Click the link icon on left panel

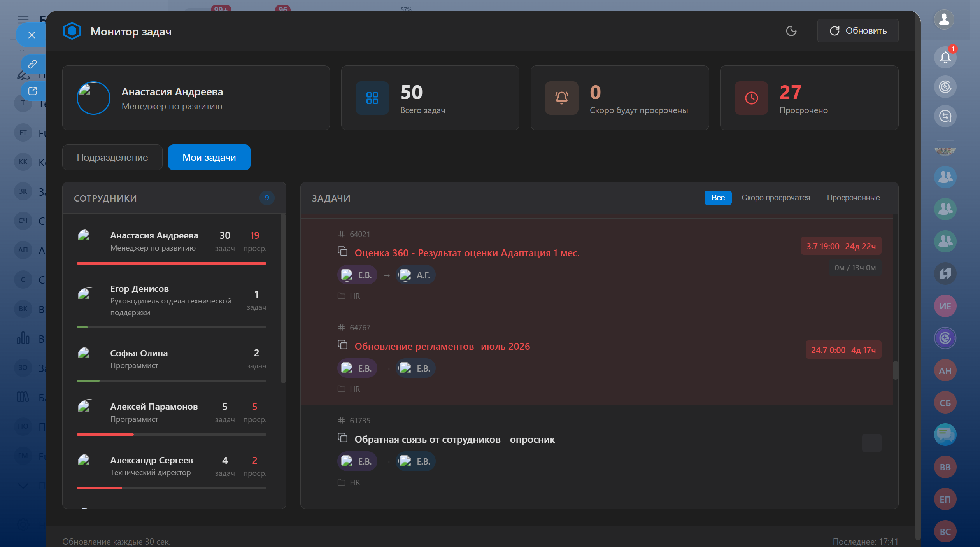[x=33, y=64]
